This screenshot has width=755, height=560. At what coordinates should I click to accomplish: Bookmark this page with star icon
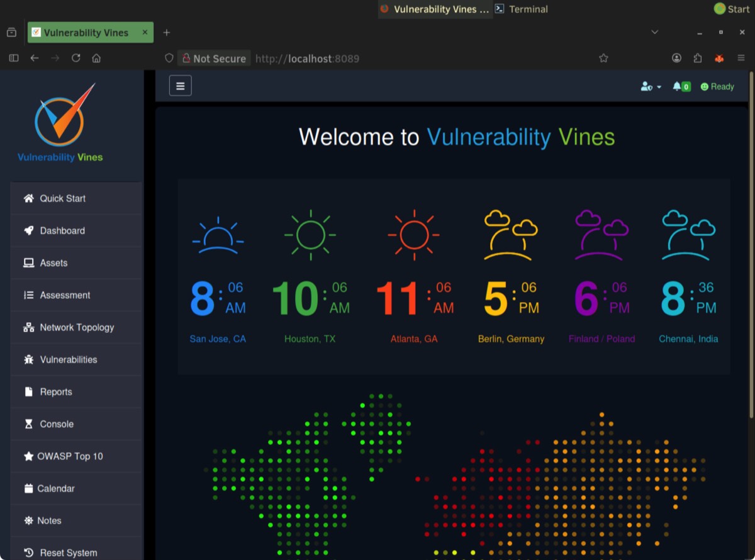[x=603, y=58]
